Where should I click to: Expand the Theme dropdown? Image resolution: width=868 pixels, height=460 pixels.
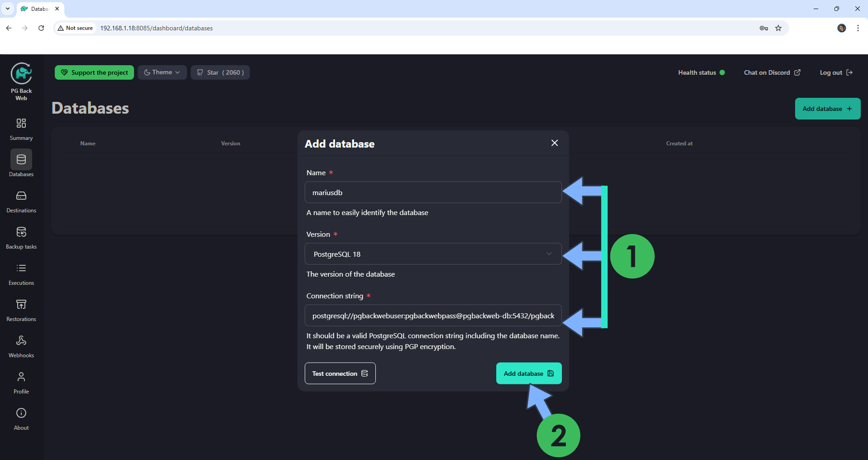tap(162, 72)
